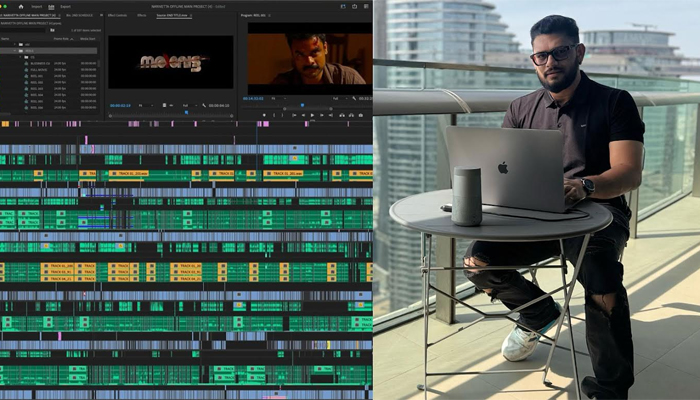Open the Import workspace tab
Image resolution: width=700 pixels, height=400 pixels.
[x=37, y=6]
